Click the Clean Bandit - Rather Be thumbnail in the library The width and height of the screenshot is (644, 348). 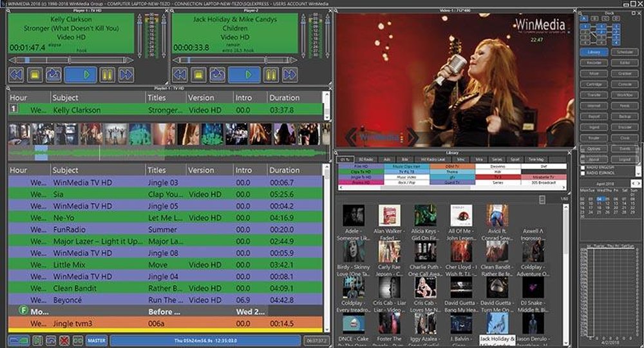(497, 252)
